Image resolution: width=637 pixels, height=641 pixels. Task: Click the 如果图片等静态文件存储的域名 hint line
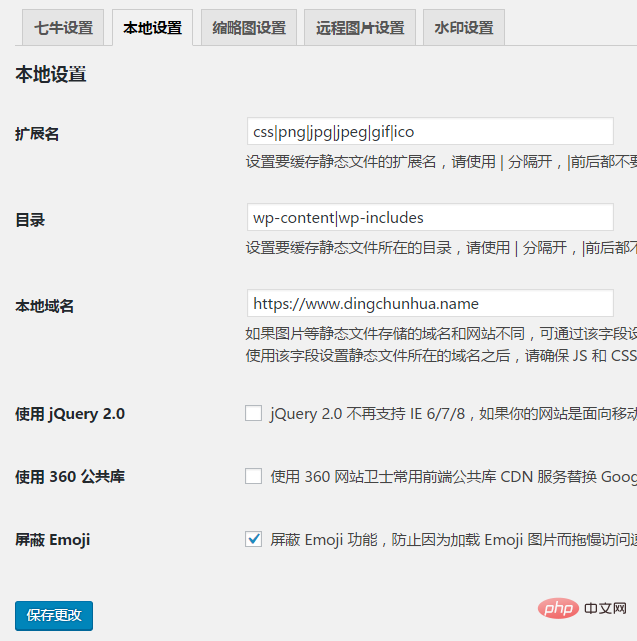coord(441,334)
